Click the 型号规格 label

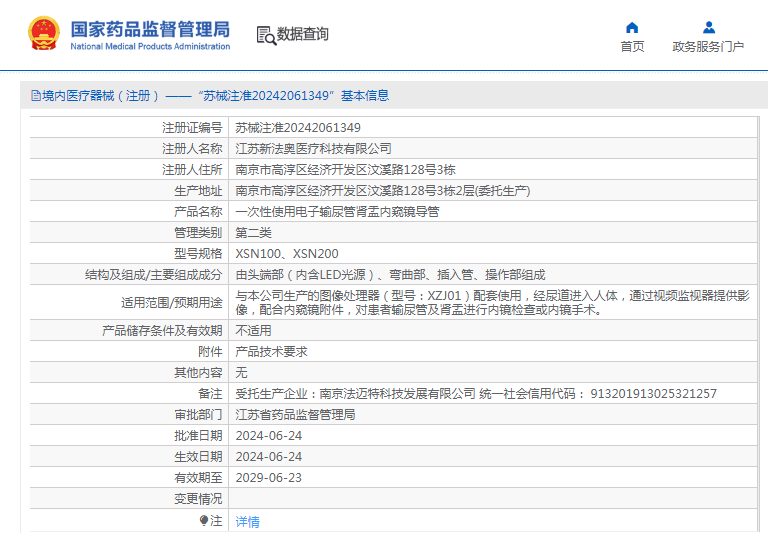tap(198, 254)
